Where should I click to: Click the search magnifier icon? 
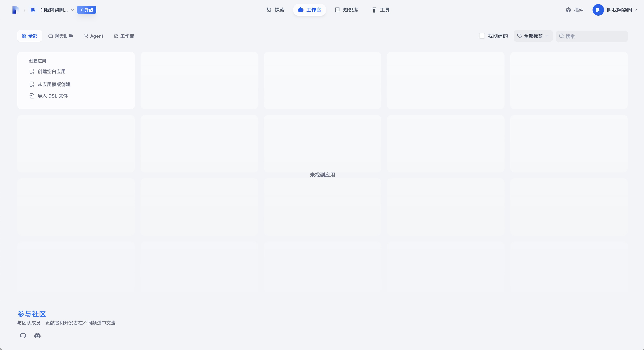tap(561, 36)
